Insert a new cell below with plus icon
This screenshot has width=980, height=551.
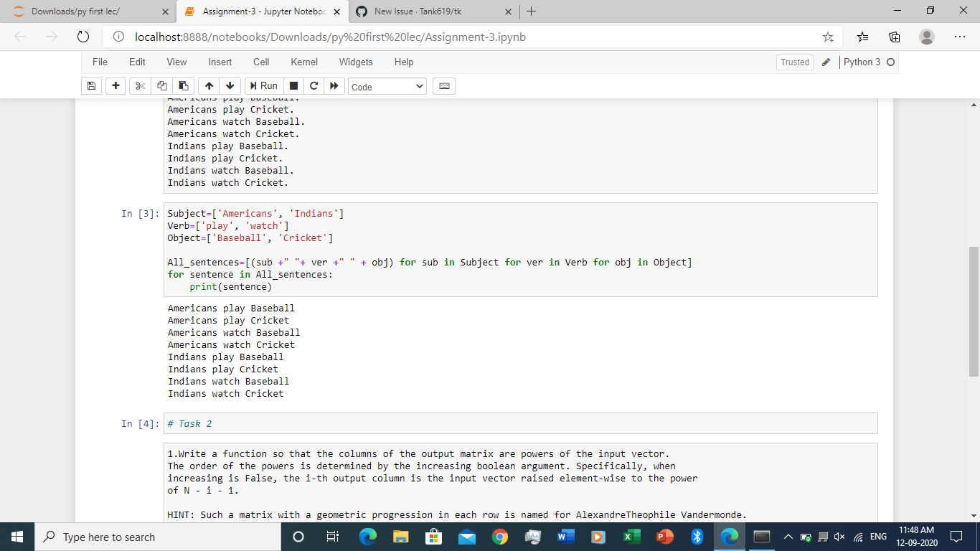115,86
